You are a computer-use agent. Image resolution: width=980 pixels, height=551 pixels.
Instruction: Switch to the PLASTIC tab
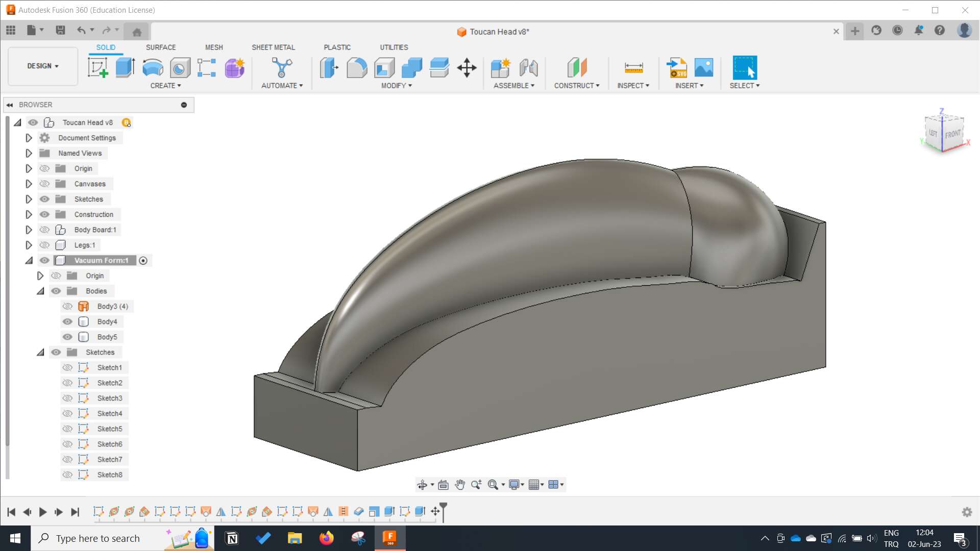(337, 47)
